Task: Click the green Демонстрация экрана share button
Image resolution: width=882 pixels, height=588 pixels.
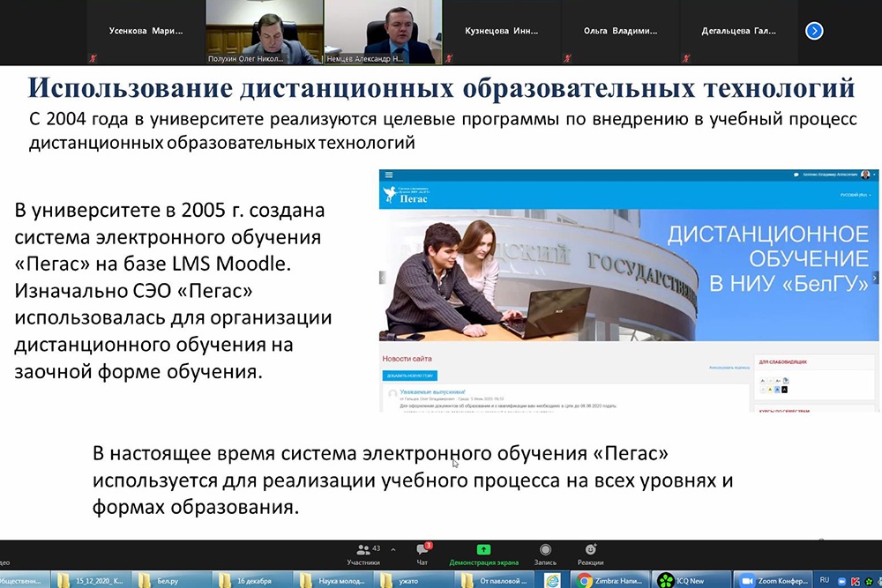Action: 483,554
